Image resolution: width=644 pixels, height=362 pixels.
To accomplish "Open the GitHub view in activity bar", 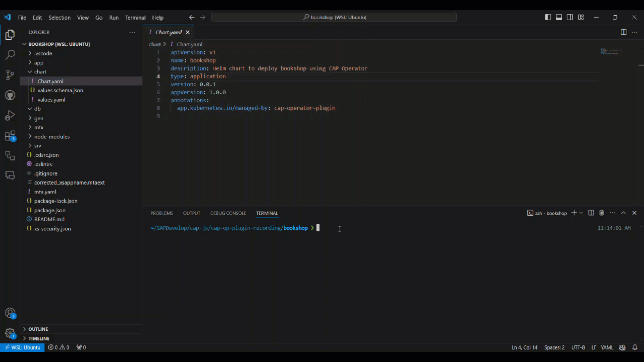I will click(10, 95).
